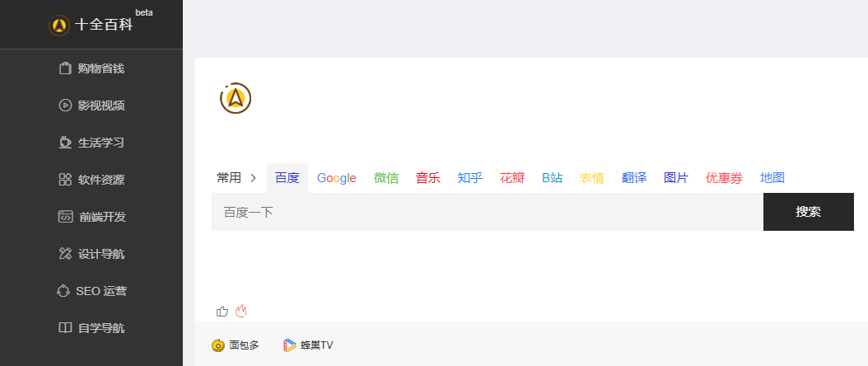The height and width of the screenshot is (366, 868).
Task: Click the 面包多 yellow icon
Action: tap(218, 345)
